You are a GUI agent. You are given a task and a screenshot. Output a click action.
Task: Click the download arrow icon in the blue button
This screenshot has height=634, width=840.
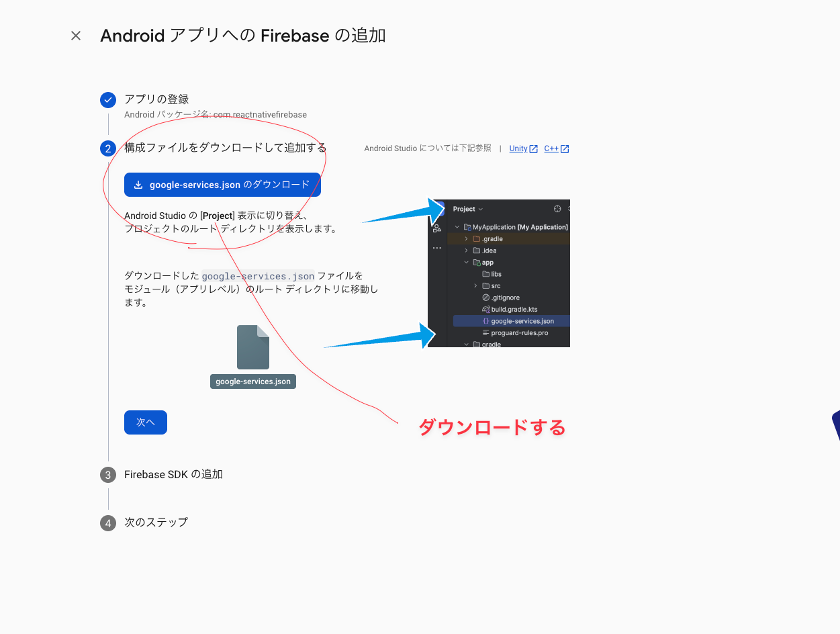[x=138, y=185]
